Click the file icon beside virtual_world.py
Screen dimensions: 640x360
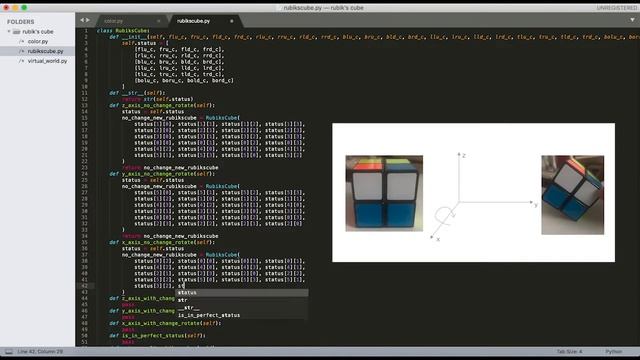[22, 61]
